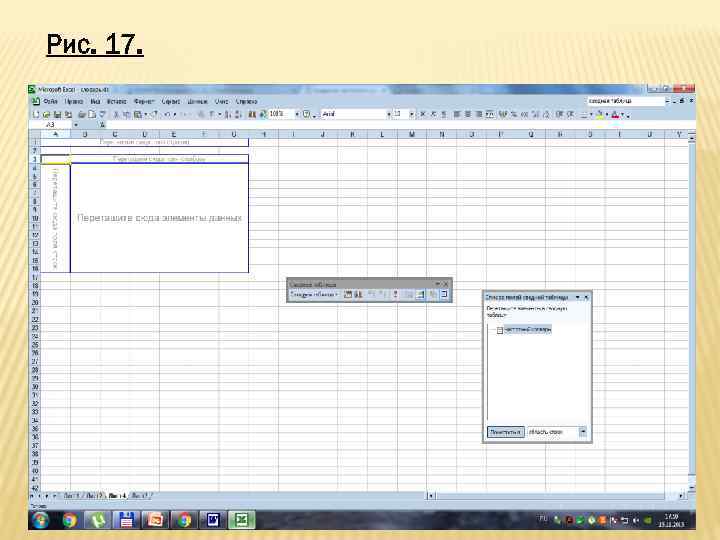Click the Sort Ascending toolbar icon
Screen dimensions: 720x540
click(x=228, y=114)
